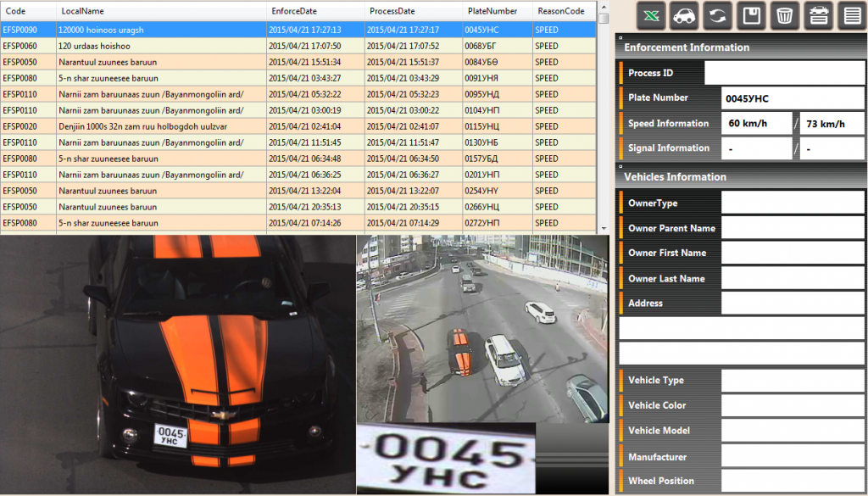The height and width of the screenshot is (496, 868).
Task: Click the trash can delete icon
Action: [784, 15]
